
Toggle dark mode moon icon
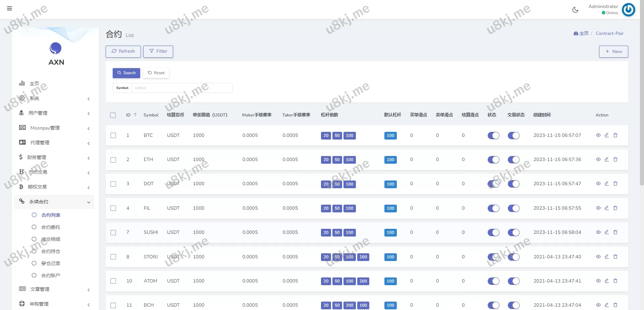(x=575, y=10)
